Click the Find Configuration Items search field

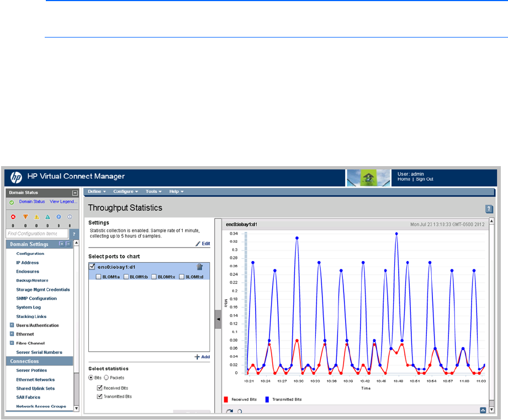[x=37, y=233]
